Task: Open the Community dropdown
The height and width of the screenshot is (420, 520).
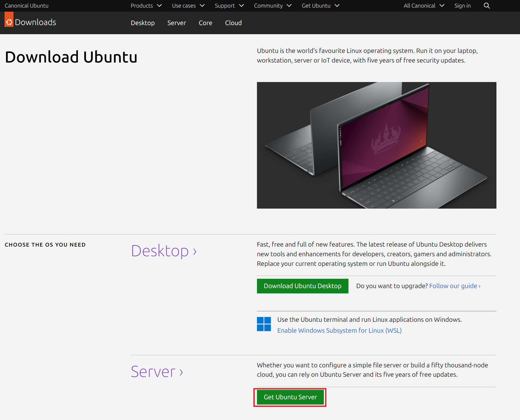Action: click(x=272, y=6)
